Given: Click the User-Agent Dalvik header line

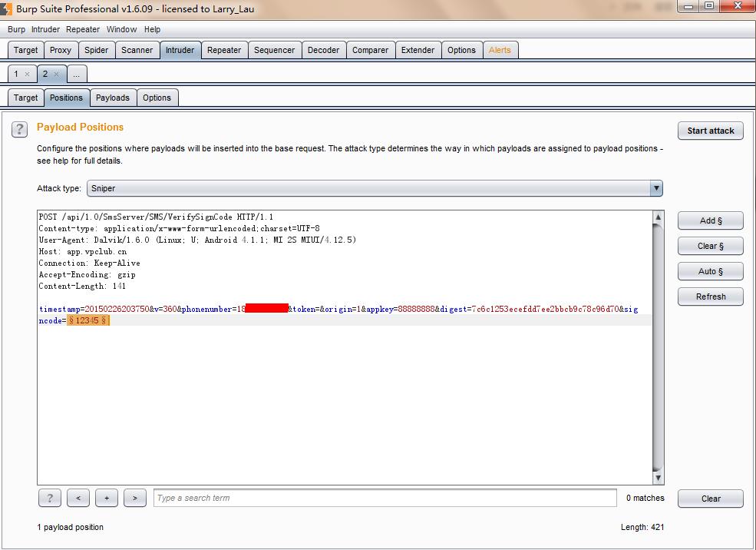Looking at the screenshot, I should 197,240.
